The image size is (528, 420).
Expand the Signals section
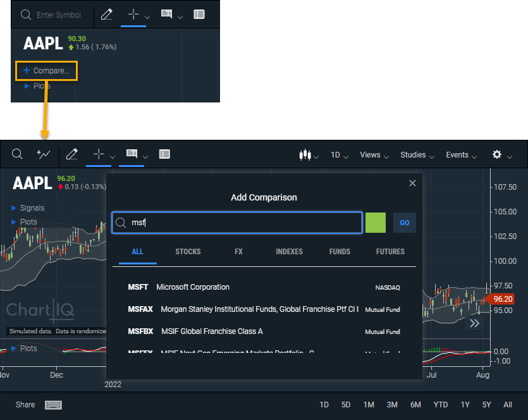pyautogui.click(x=28, y=208)
